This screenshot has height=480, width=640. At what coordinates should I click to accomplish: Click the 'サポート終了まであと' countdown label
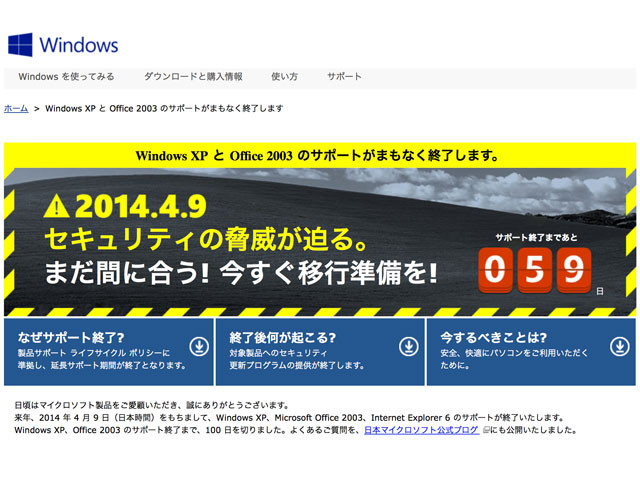(x=536, y=237)
